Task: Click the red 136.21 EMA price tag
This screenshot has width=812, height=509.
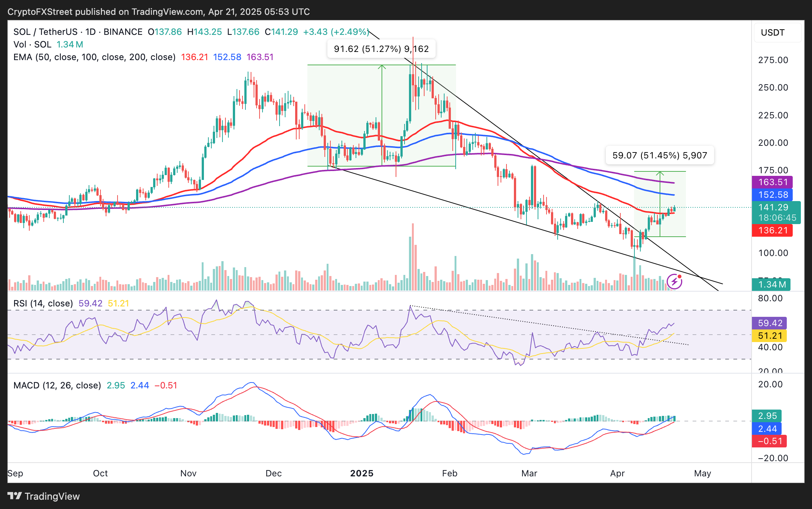Action: click(772, 230)
